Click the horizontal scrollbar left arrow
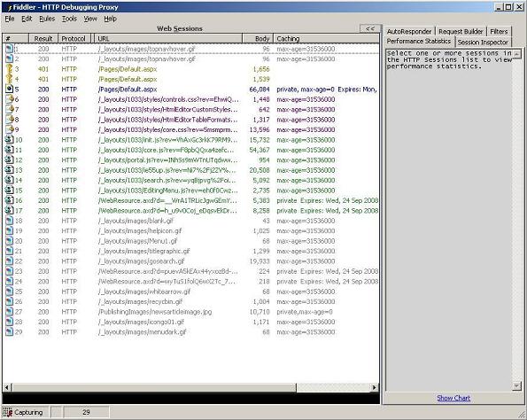 coord(7,387)
